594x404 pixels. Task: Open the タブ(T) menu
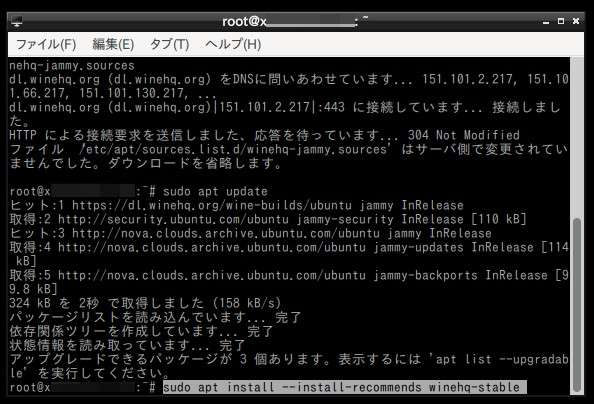pyautogui.click(x=169, y=44)
